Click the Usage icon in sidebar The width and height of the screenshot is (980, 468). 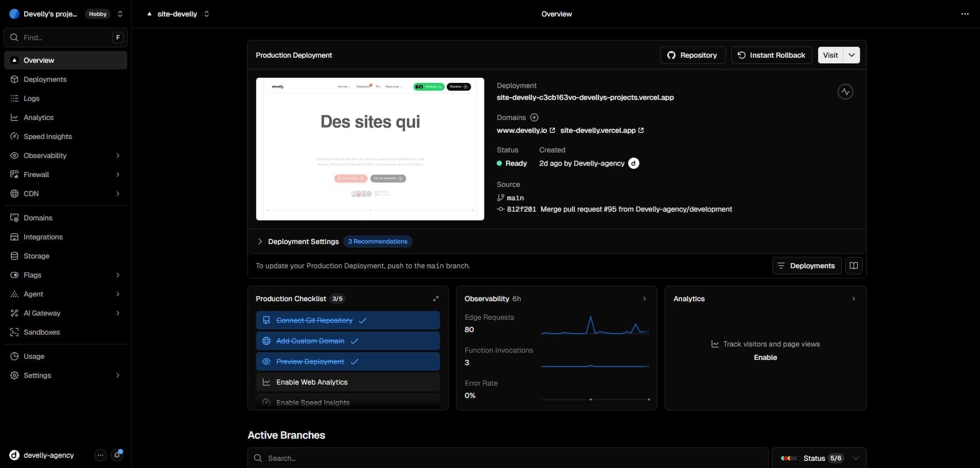14,356
